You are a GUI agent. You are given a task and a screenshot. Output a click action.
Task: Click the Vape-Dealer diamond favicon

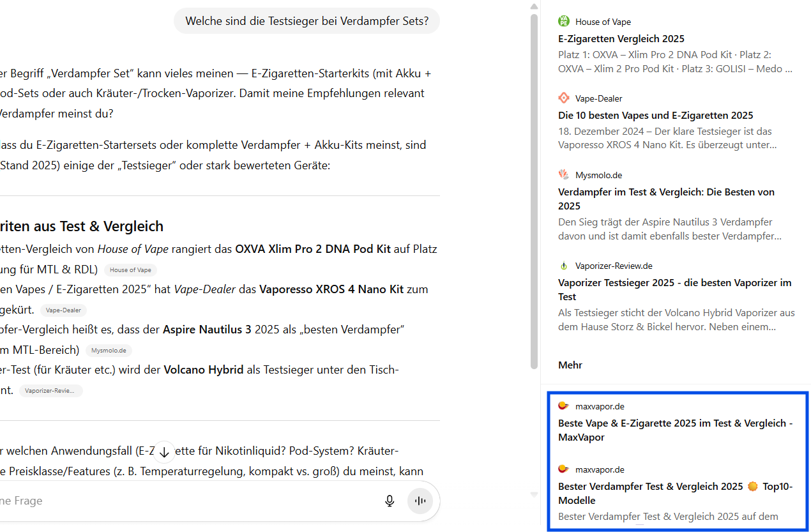tap(564, 98)
